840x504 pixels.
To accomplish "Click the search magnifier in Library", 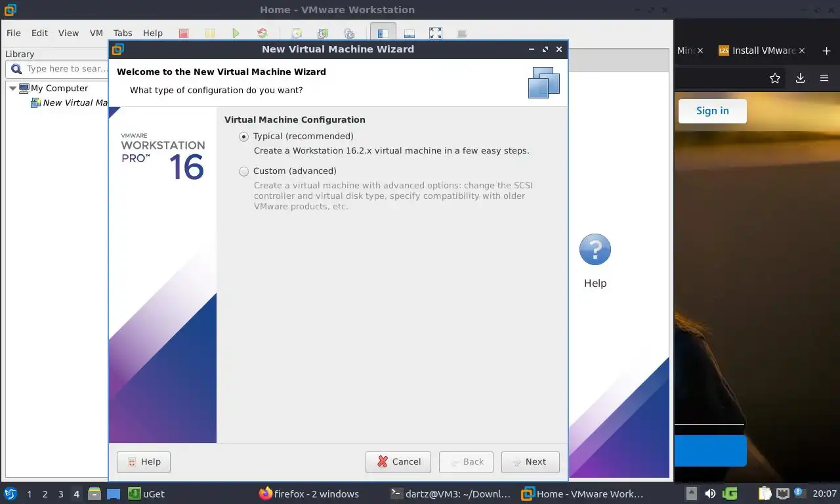I will 16,69.
